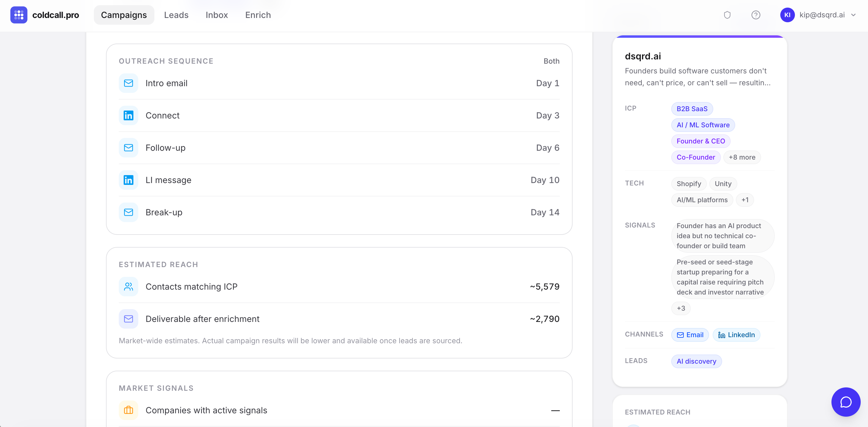This screenshot has height=427, width=868.
Task: Open the kip@dsqrd.ai account dropdown
Action: [853, 15]
